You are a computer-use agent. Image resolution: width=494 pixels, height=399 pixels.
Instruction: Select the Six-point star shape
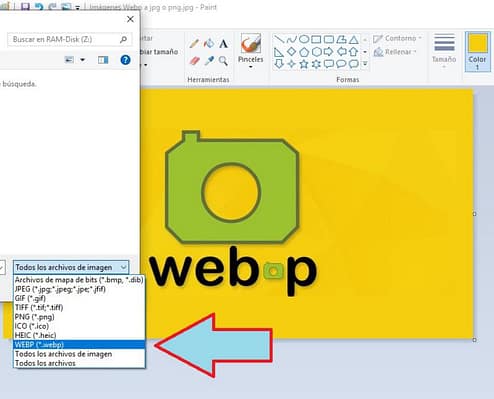point(316,64)
